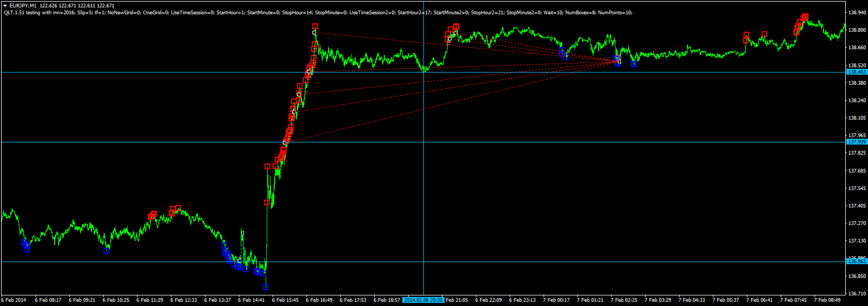Click the 6 Feb 18:57 time axis label

pos(387,300)
